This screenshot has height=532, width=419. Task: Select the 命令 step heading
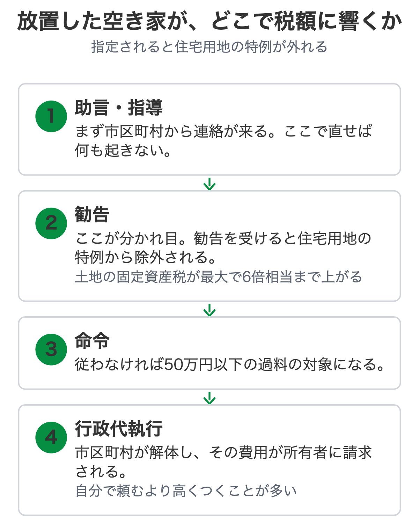(92, 341)
